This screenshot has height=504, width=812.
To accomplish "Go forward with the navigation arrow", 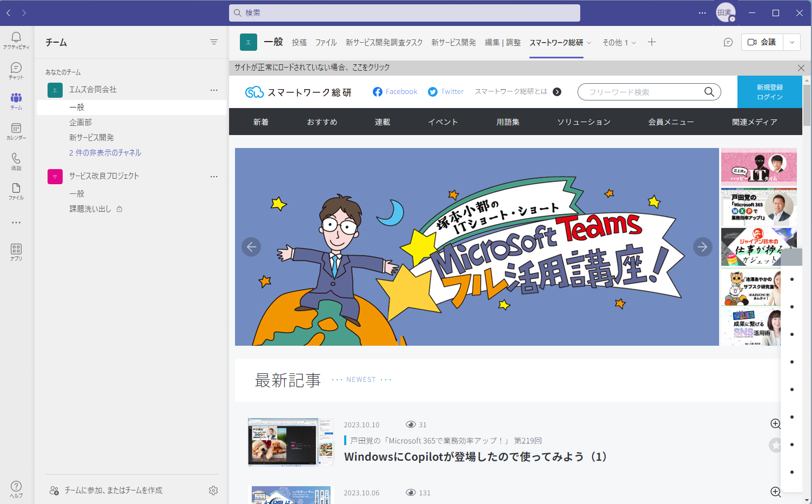I will coord(24,13).
